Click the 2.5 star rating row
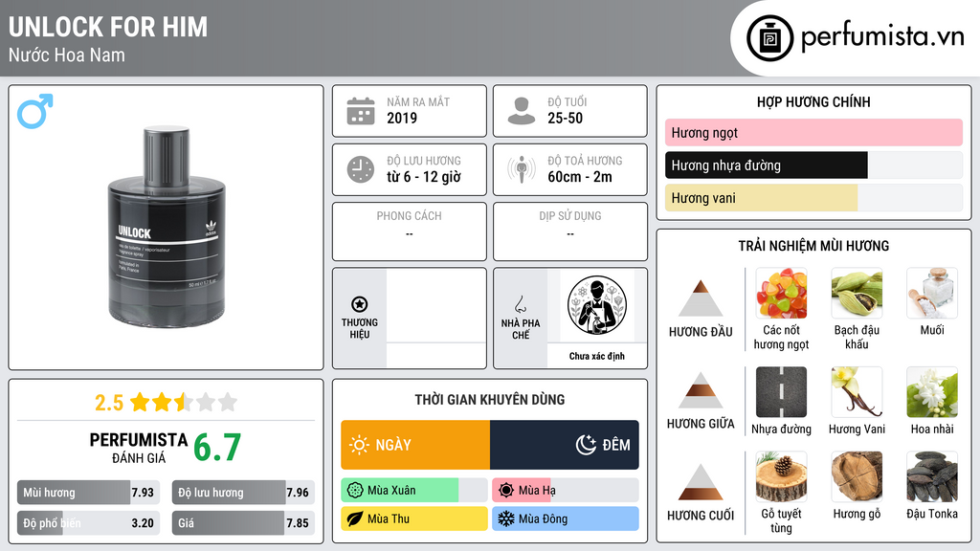 pyautogui.click(x=167, y=402)
